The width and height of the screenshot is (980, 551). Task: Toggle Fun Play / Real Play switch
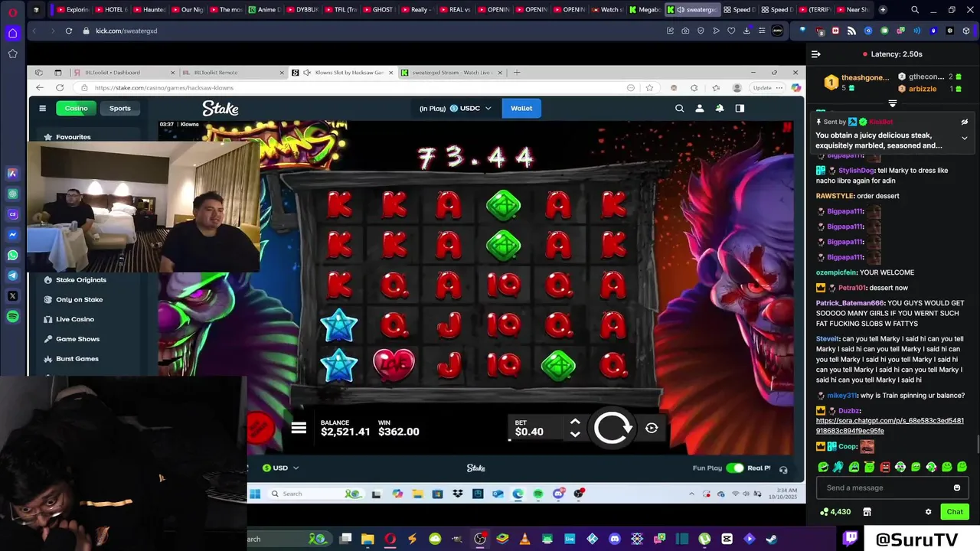click(x=734, y=468)
